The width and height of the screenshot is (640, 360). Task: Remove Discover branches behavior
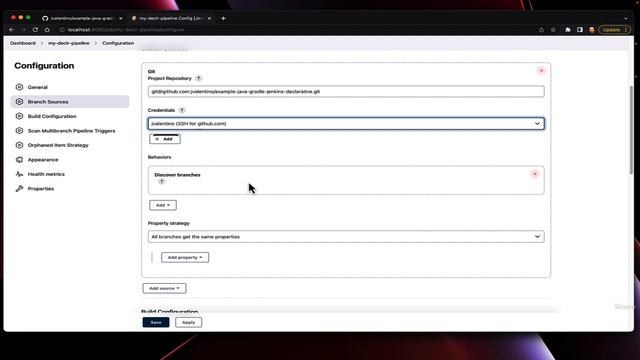pyautogui.click(x=535, y=174)
